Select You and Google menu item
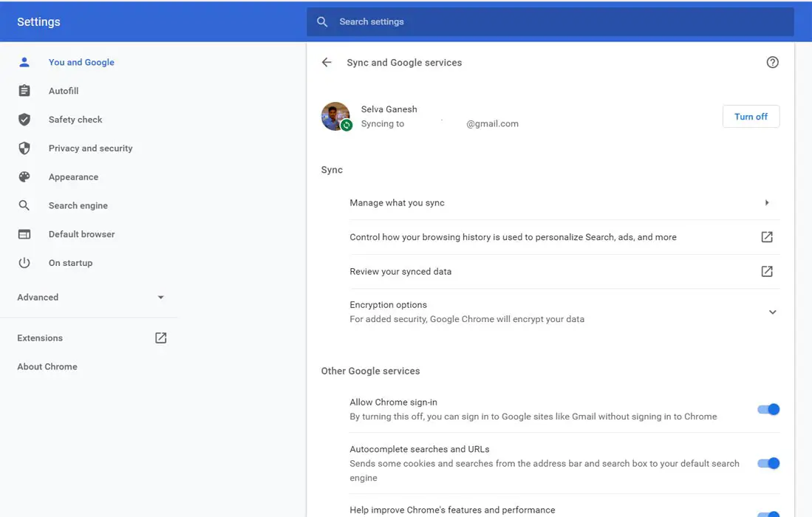The image size is (812, 517). 81,62
